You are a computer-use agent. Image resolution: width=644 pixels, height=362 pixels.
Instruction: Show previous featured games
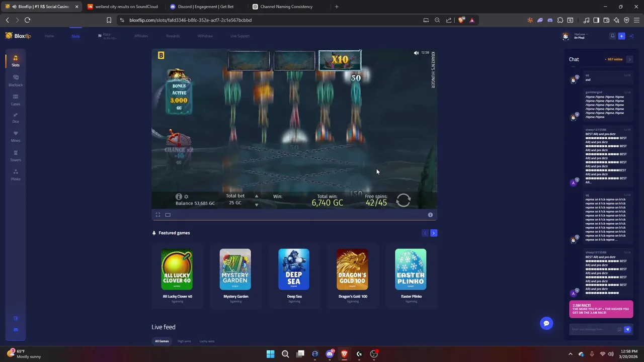tap(425, 233)
